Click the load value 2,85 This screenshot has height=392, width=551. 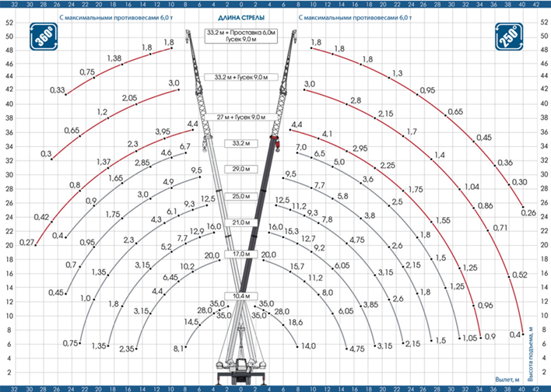(142, 163)
